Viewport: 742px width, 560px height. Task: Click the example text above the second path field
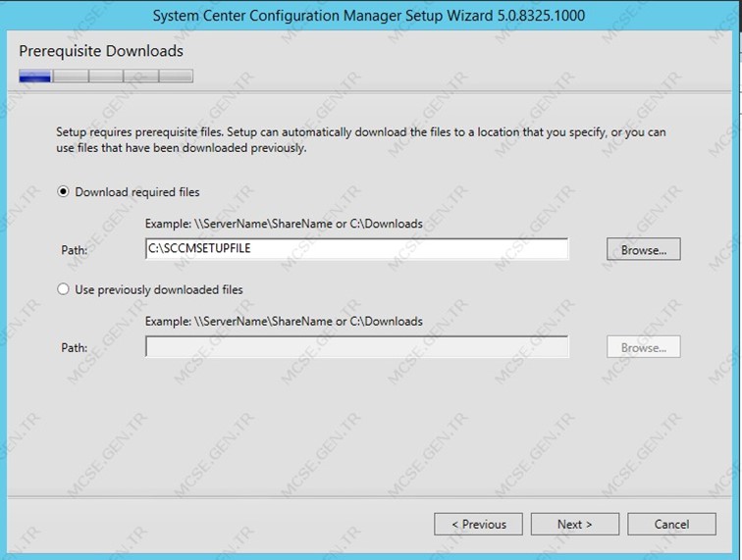[284, 321]
